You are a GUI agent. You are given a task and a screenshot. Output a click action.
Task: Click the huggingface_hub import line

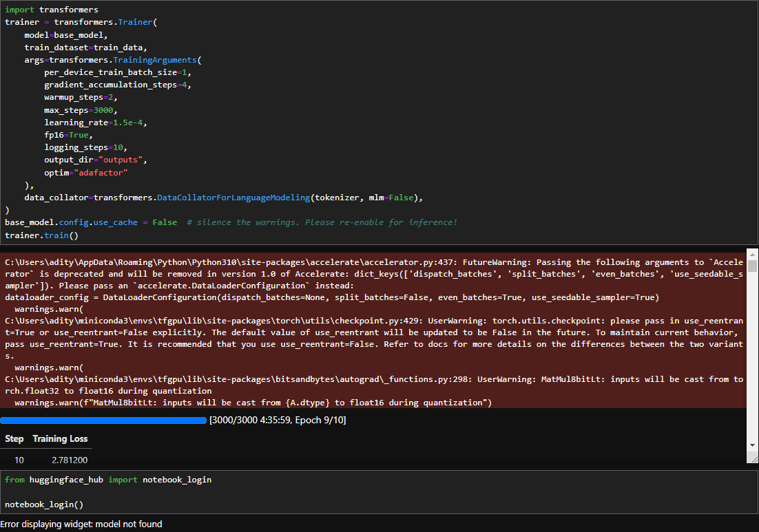tap(108, 480)
